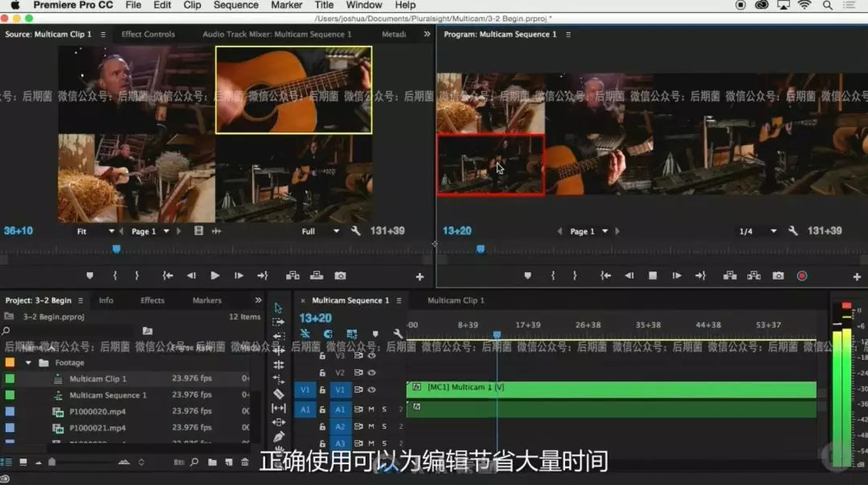Step forward one frame in Program monitor
This screenshot has width=868, height=485.
point(677,275)
